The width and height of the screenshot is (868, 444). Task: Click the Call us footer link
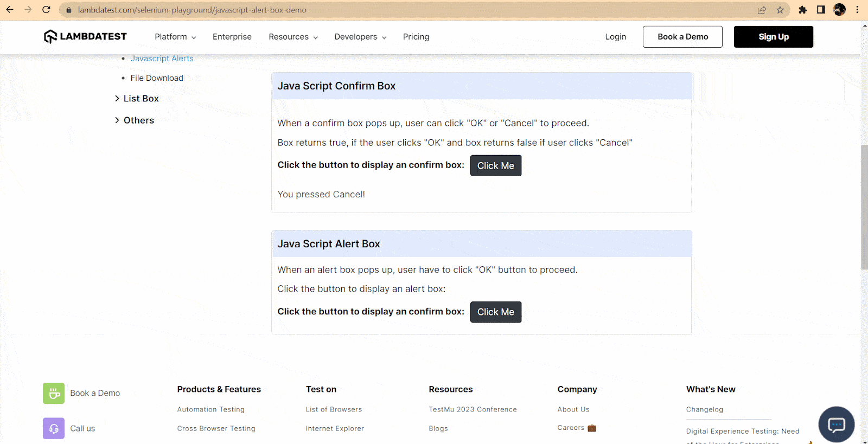[82, 428]
